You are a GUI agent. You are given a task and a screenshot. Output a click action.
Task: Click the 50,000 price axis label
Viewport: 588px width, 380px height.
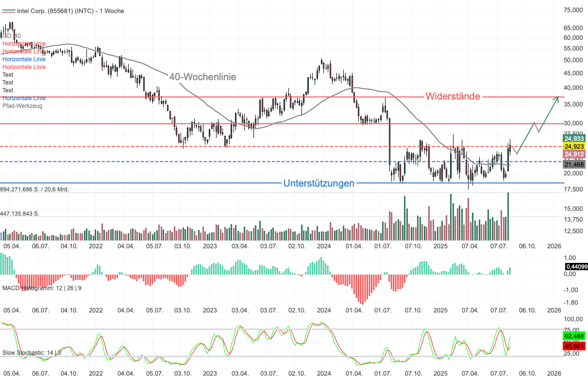point(573,60)
